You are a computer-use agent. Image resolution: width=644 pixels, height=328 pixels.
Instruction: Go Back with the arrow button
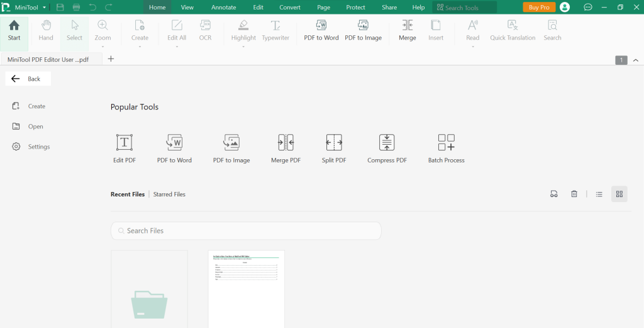click(x=28, y=79)
